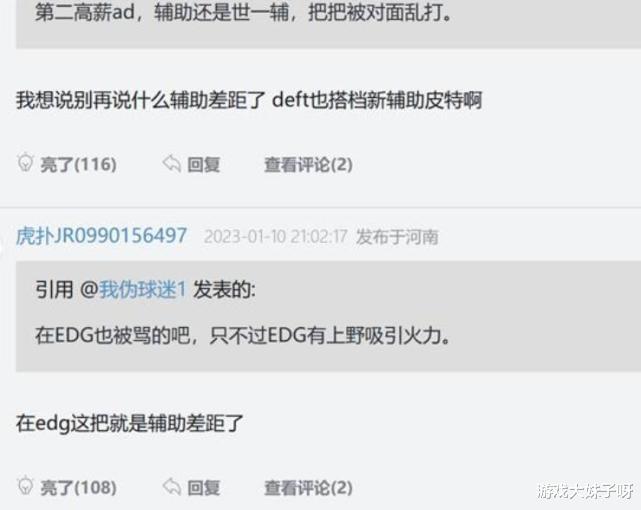Click the reply arrow icon on the deft comment
641x510 pixels.
pyautogui.click(x=172, y=164)
